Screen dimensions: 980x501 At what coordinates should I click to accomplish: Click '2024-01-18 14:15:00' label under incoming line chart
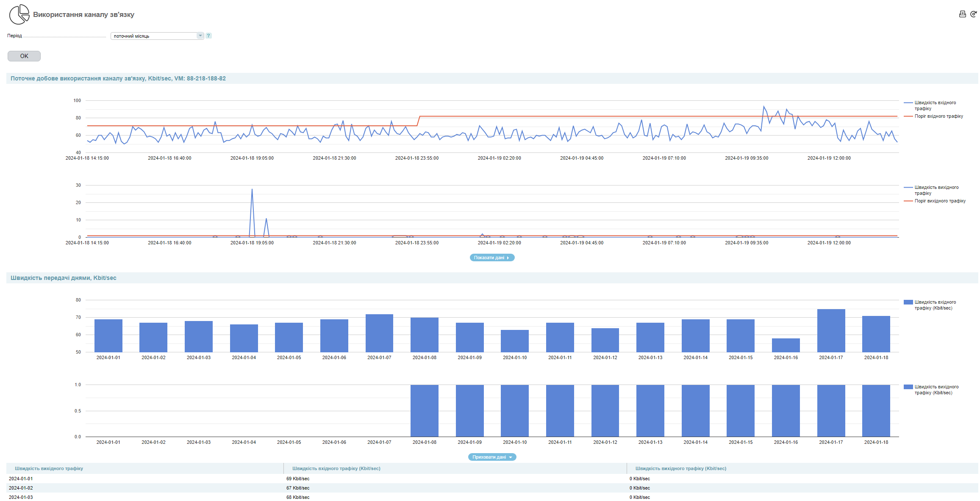87,158
